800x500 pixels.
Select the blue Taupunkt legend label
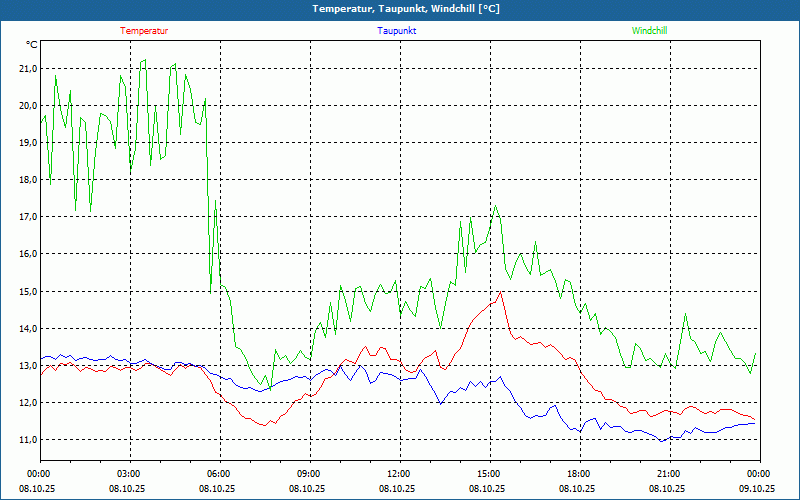[397, 30]
